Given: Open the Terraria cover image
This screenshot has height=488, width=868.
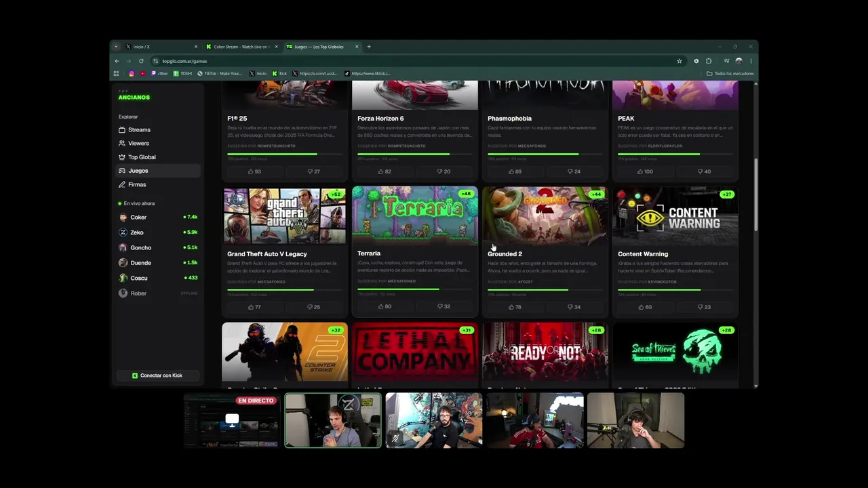Looking at the screenshot, I should click(415, 216).
